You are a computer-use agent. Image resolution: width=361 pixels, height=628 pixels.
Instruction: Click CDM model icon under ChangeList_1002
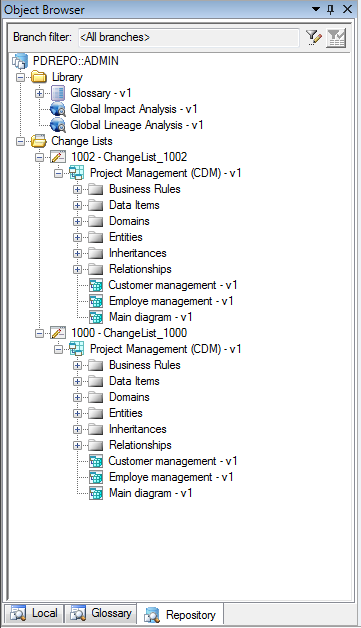pyautogui.click(x=77, y=173)
